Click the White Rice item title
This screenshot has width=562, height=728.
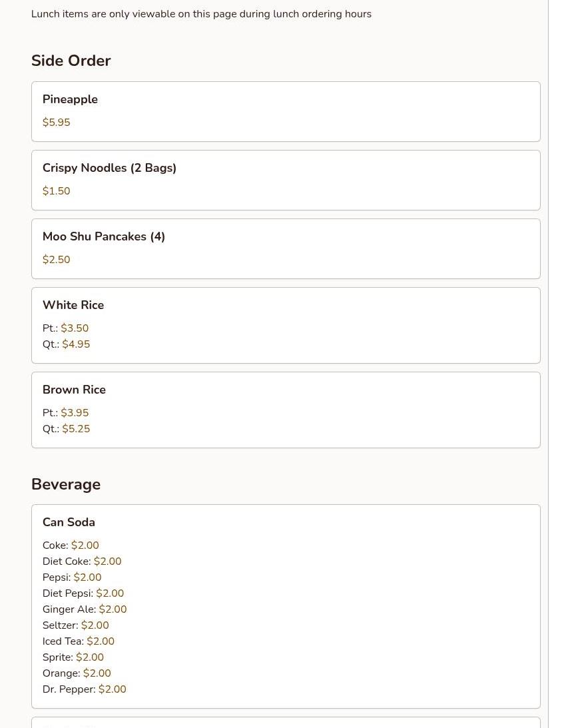[x=73, y=305]
